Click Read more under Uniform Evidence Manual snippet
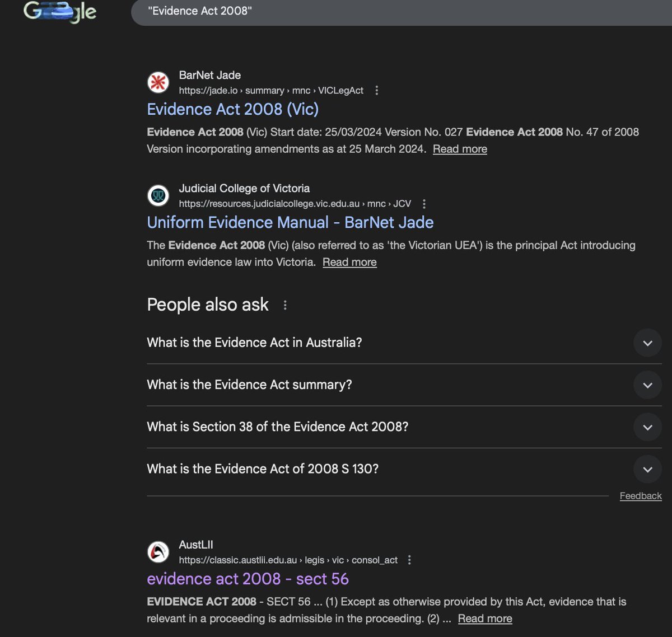The width and height of the screenshot is (672, 637). click(349, 262)
